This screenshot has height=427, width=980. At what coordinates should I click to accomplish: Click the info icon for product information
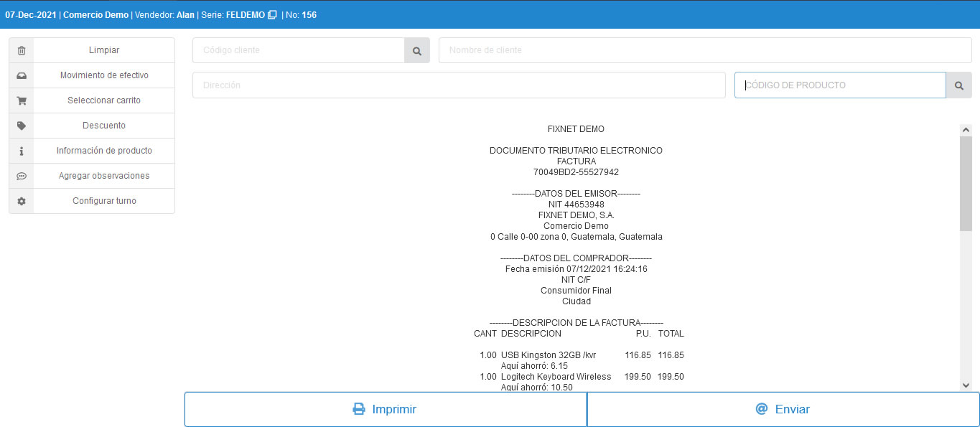[x=22, y=151]
